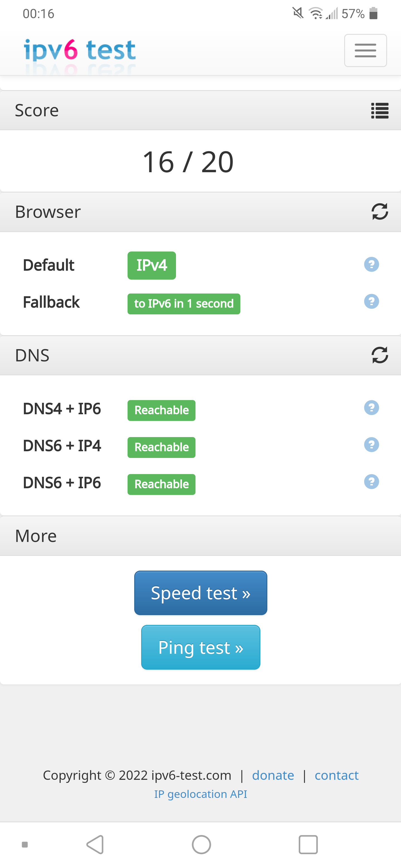Open the recent apps overview

click(x=308, y=845)
